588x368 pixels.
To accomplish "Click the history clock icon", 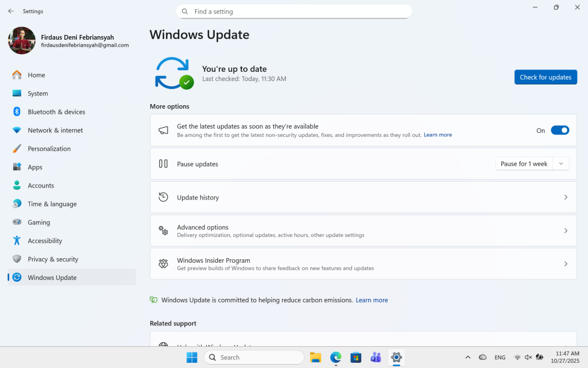I will tap(163, 197).
